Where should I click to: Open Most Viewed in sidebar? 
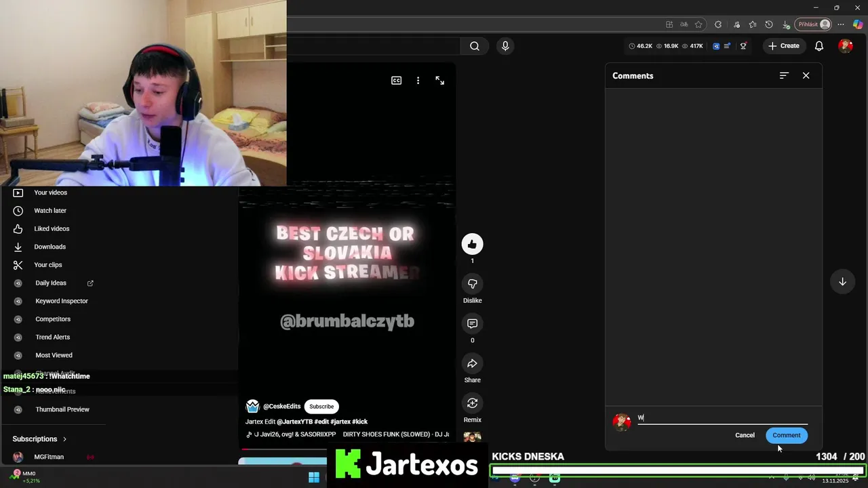[54, 355]
